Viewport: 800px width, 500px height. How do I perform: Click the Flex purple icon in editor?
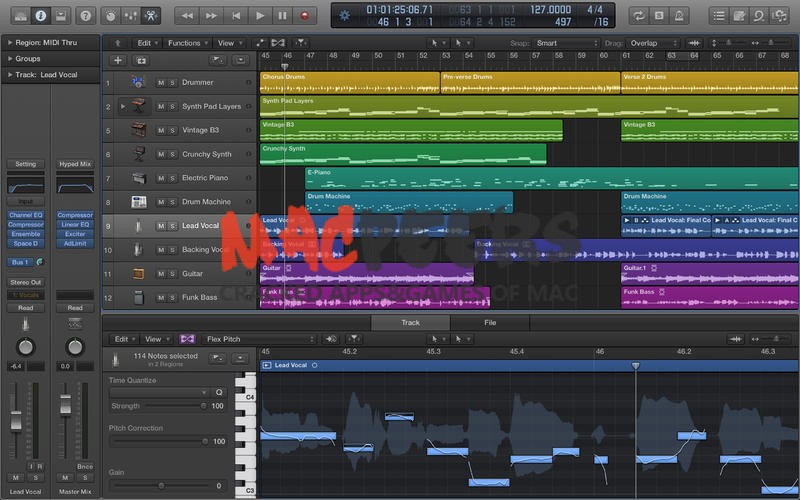click(x=187, y=339)
